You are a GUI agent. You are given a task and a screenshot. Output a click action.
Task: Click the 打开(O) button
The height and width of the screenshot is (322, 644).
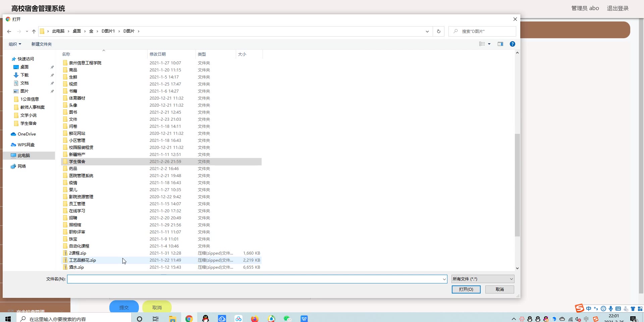[x=466, y=289]
